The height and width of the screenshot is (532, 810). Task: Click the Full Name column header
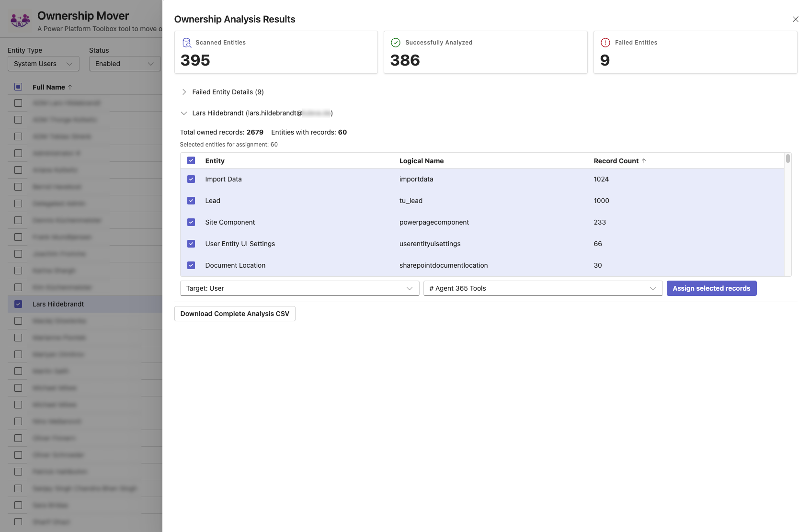tap(48, 87)
